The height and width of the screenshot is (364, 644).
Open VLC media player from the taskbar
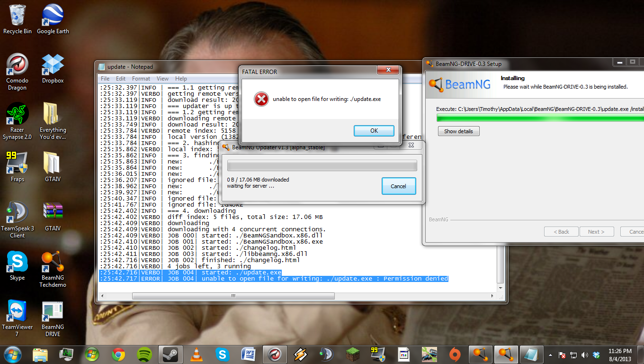(x=196, y=354)
